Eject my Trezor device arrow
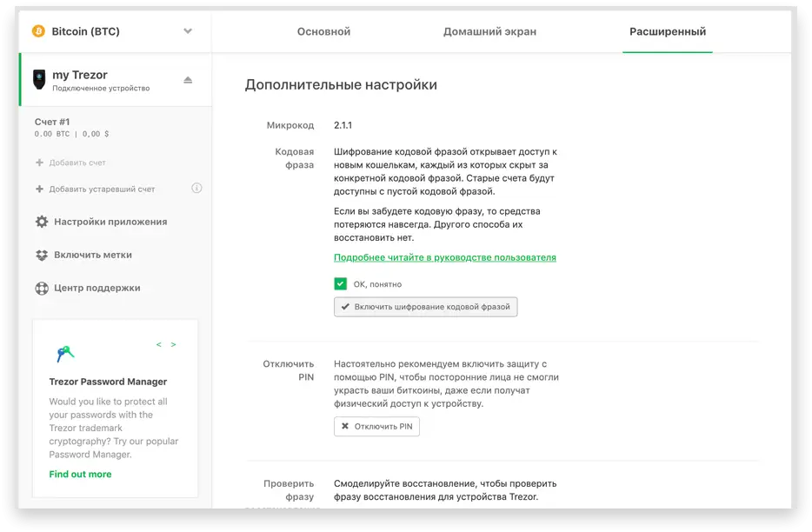Image resolution: width=812 pixels, height=532 pixels. coord(188,80)
